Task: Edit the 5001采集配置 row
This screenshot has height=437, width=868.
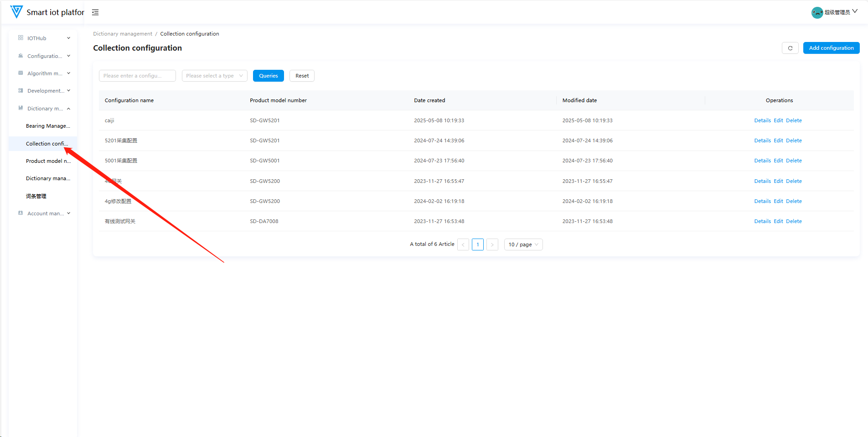Action: pos(778,161)
